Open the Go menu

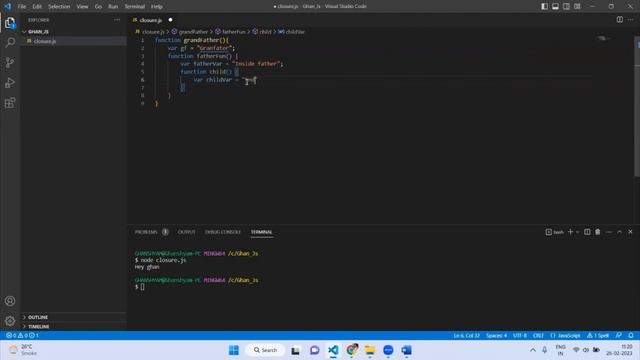click(x=98, y=7)
